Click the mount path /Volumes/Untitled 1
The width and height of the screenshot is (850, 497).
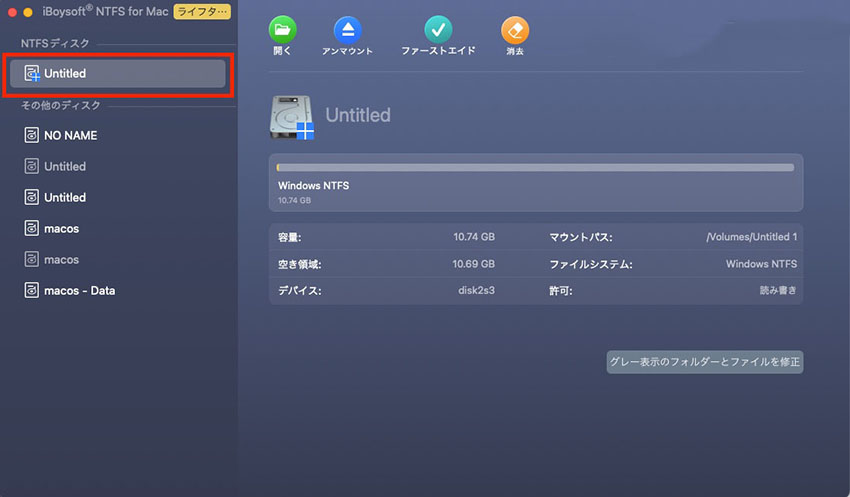coord(751,237)
